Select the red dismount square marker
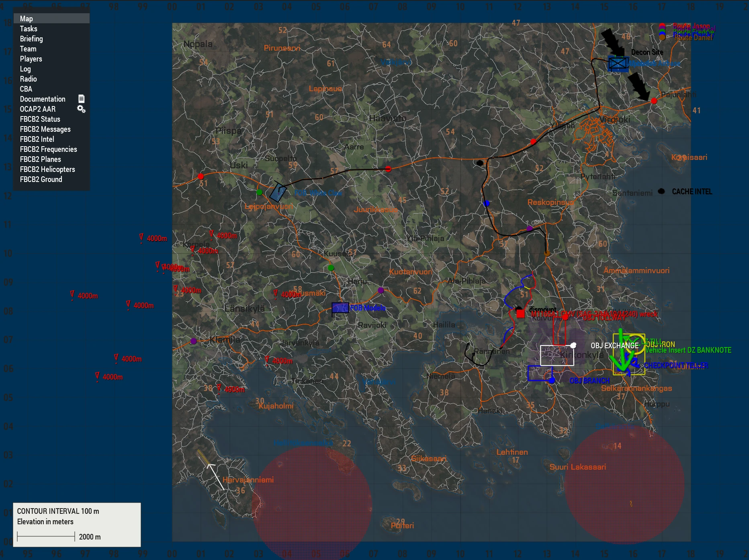 [520, 314]
